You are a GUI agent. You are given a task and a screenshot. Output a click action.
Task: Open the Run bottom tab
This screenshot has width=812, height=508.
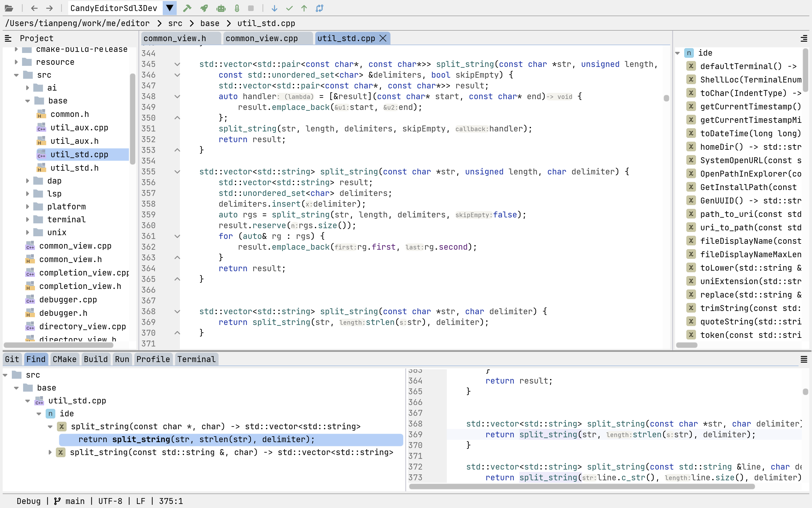[x=122, y=359]
